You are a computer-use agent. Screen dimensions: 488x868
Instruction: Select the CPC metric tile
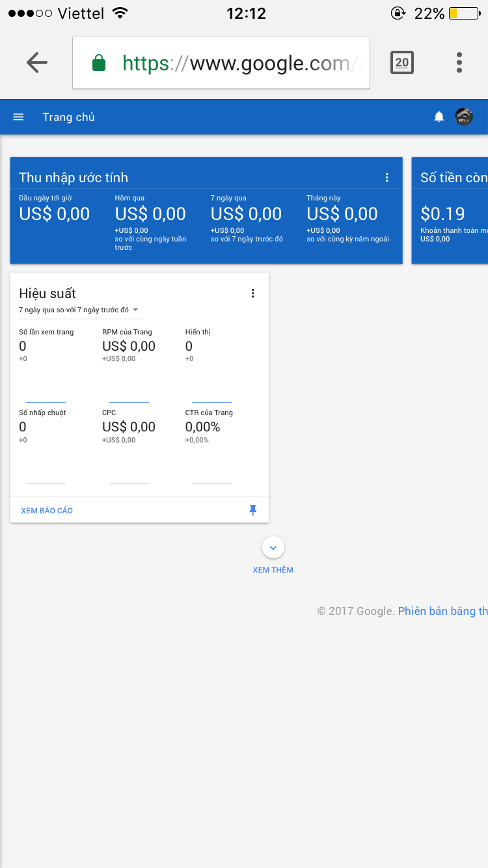tap(129, 426)
